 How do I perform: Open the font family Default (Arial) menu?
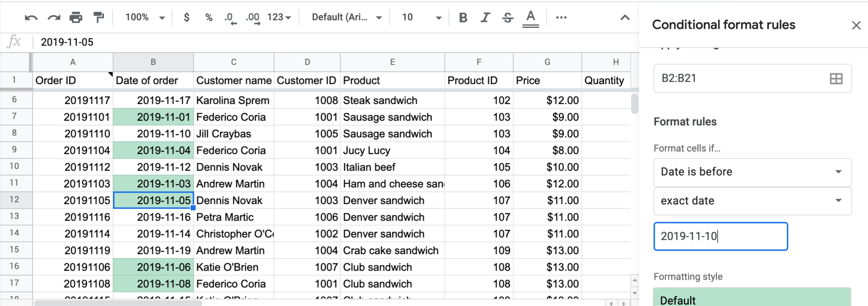click(x=346, y=17)
